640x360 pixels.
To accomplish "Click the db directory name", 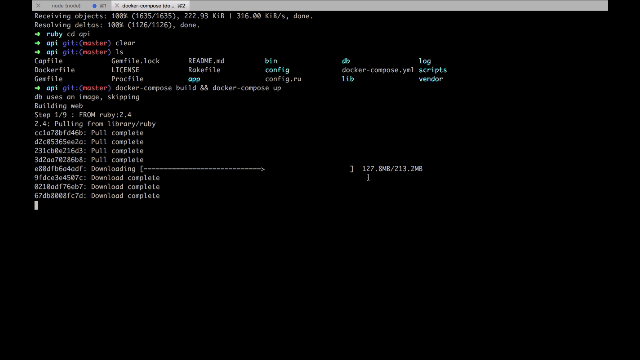I will 346,61.
